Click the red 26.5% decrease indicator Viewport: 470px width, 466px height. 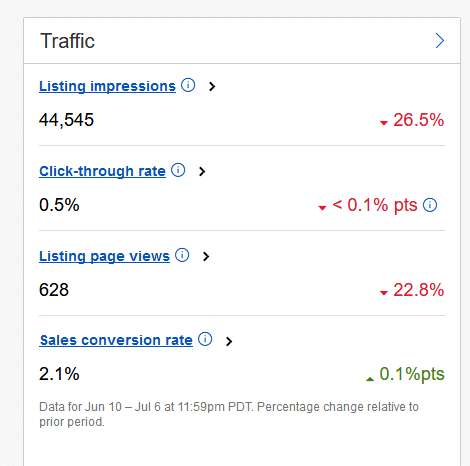click(x=412, y=120)
